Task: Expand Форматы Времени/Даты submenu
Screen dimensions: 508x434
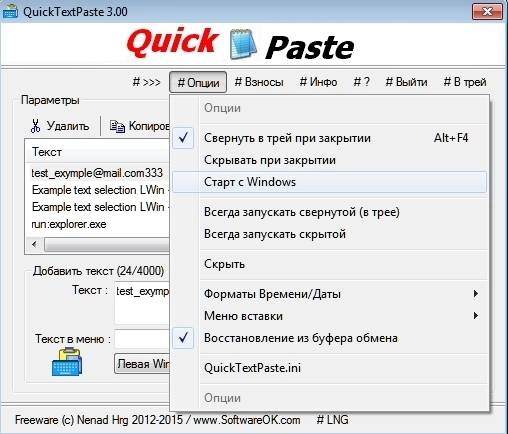Action: coord(329,294)
